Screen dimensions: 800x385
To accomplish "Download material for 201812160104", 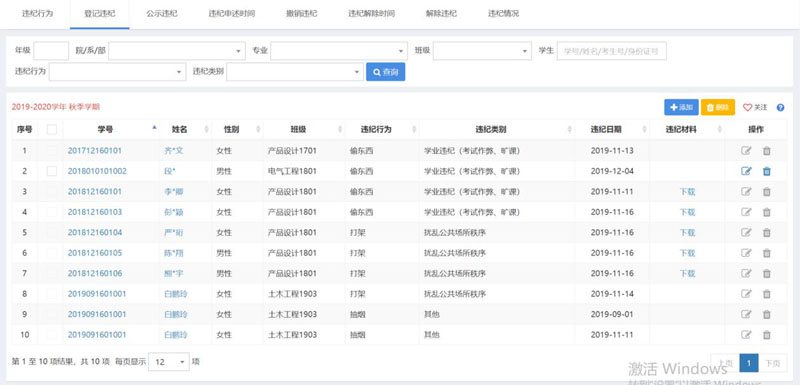I will tap(687, 233).
